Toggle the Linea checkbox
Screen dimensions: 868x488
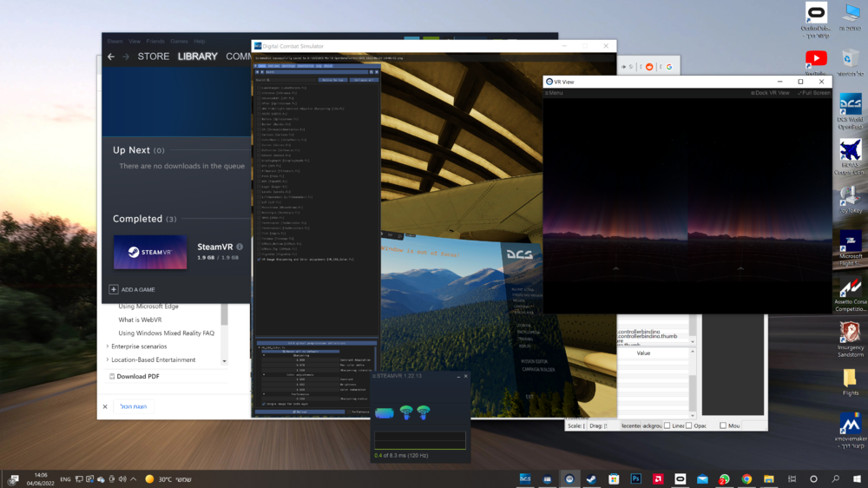click(667, 425)
